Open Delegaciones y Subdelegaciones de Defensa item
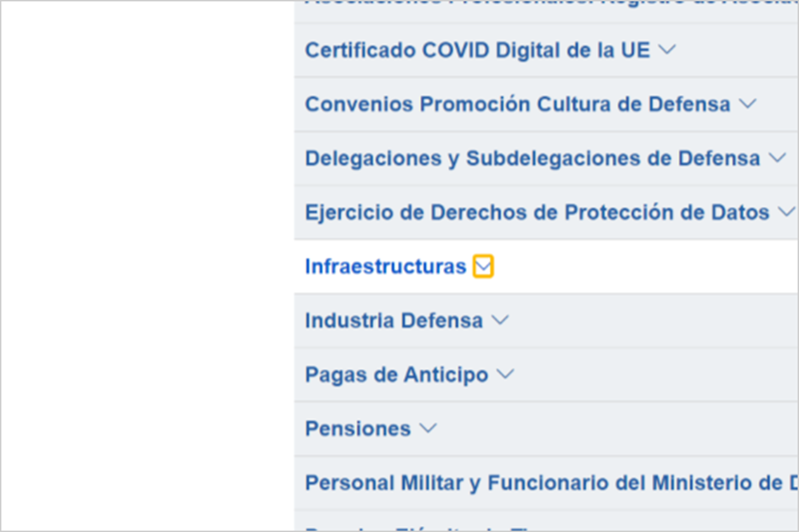The width and height of the screenshot is (799, 532). tap(532, 158)
